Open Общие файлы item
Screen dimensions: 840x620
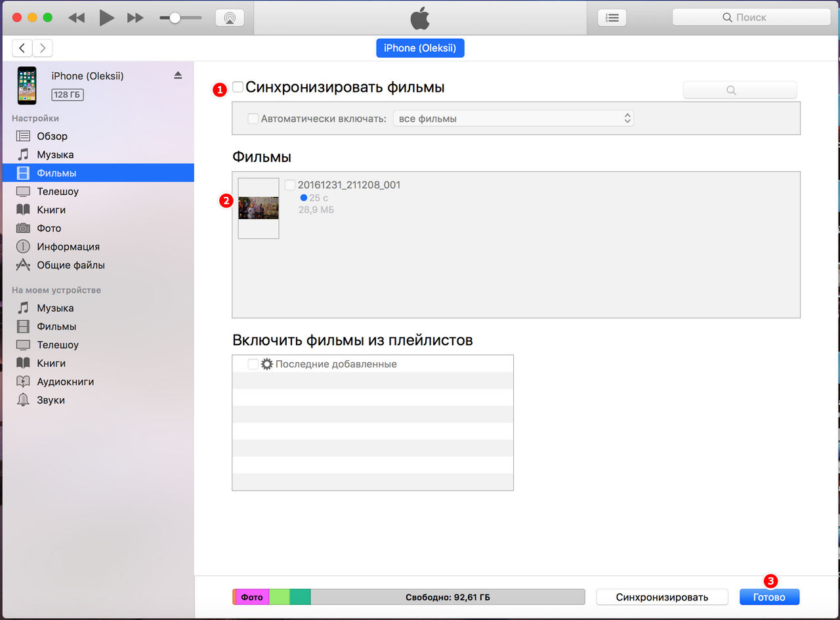coord(97,265)
